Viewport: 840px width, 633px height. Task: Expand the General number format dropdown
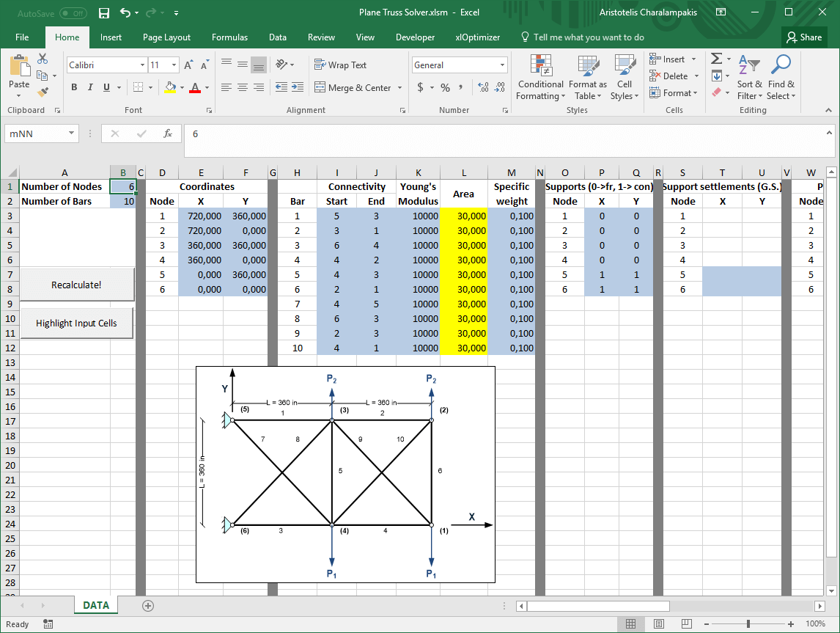coord(502,65)
